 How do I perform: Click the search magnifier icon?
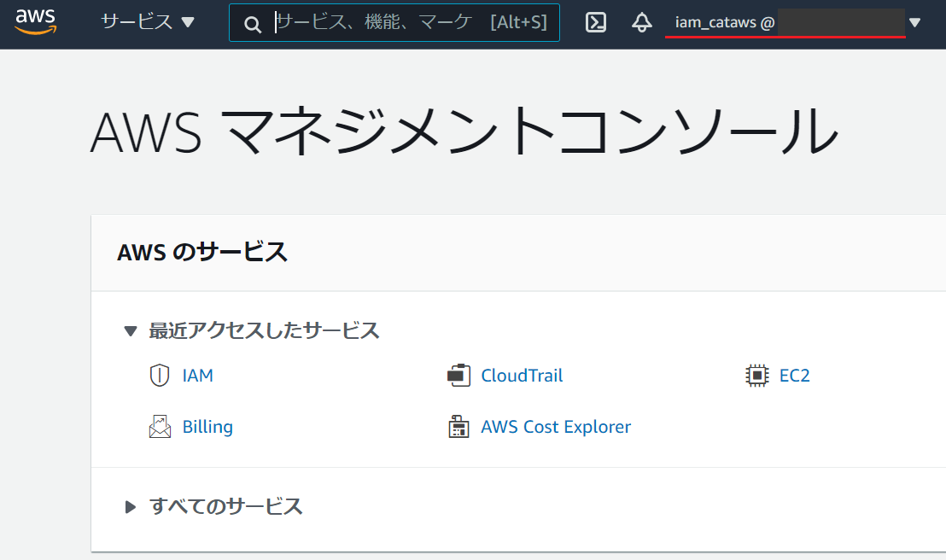pyautogui.click(x=252, y=24)
